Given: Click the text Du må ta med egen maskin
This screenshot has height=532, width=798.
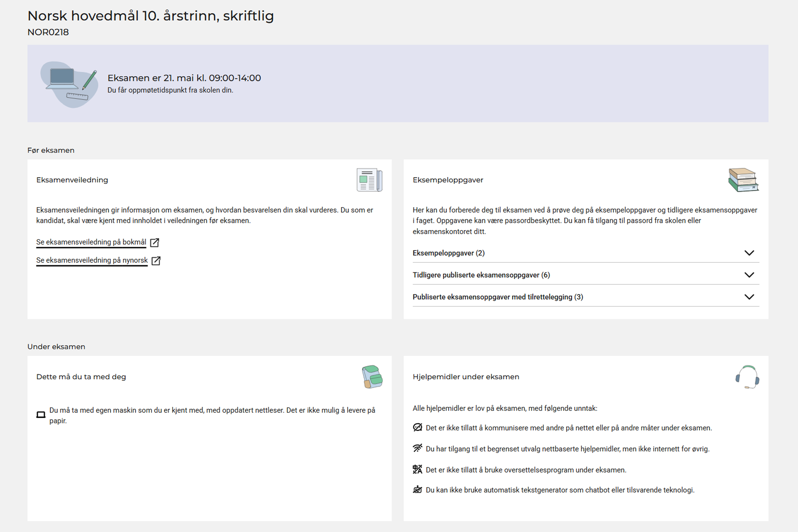Looking at the screenshot, I should (x=212, y=415).
